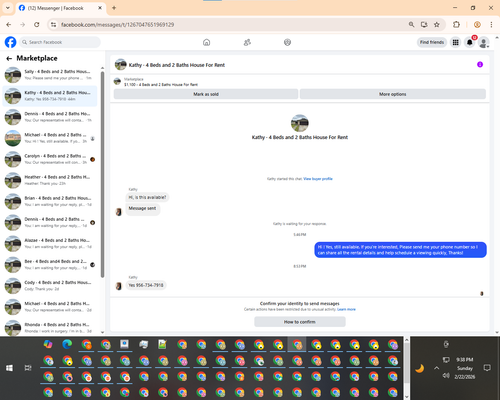This screenshot has height=400, width=500.
Task: Open Bee's conversation in the list
Action: pyautogui.click(x=50, y=265)
